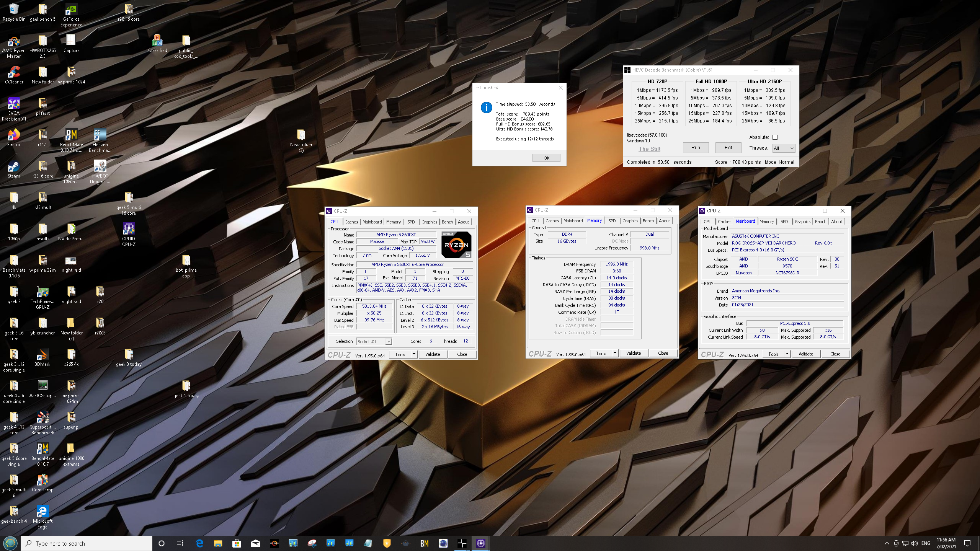This screenshot has width=980, height=551.
Task: Launch AMD Ryzen Master from the desktop
Action: pos(14,47)
